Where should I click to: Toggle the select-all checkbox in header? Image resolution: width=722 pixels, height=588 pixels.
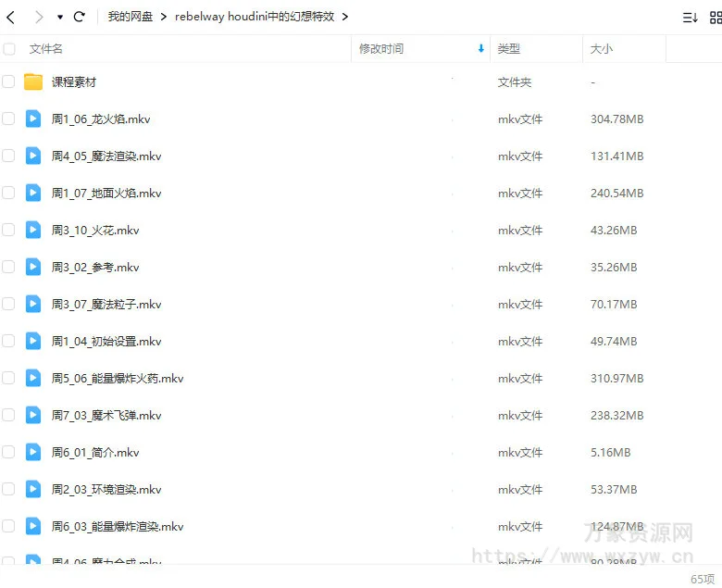tap(8, 49)
